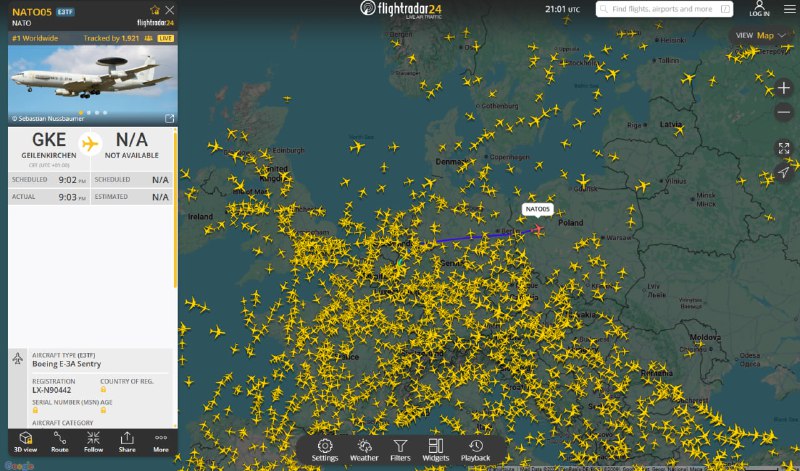The image size is (800, 471).
Task: Show the flight Route
Action: point(60,442)
